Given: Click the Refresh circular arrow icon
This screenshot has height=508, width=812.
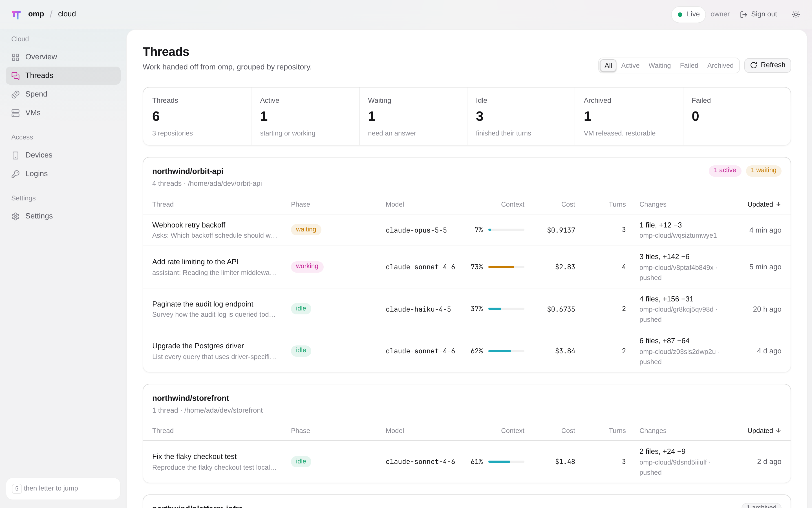Looking at the screenshot, I should [754, 65].
